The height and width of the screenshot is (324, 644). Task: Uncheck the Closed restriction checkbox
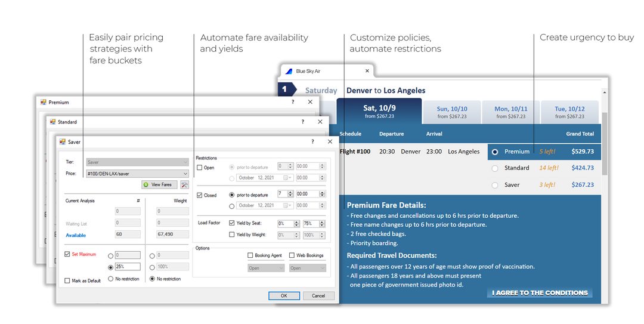[x=200, y=195]
